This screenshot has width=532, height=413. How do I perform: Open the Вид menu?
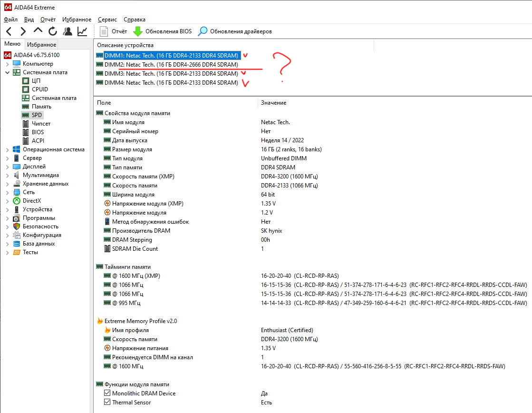click(x=29, y=20)
